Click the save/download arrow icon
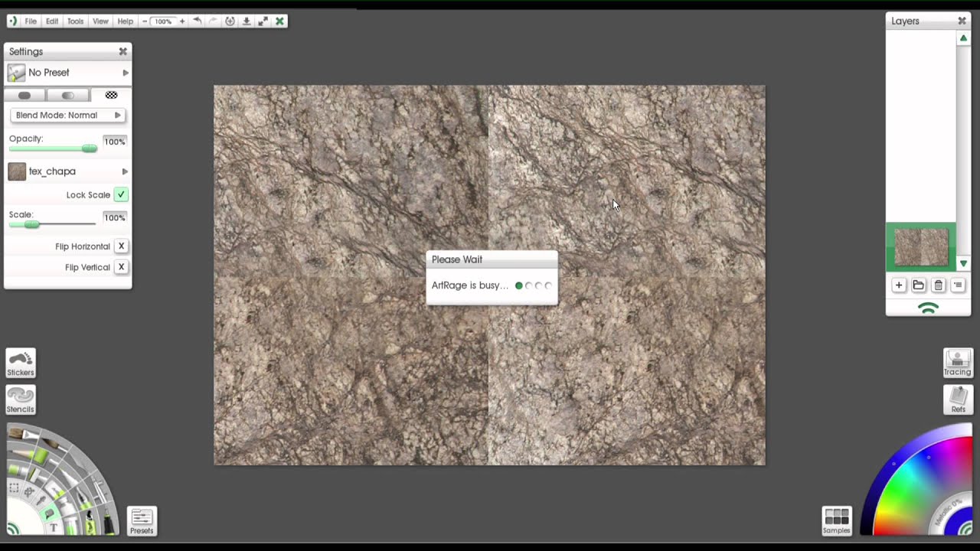 click(x=247, y=21)
